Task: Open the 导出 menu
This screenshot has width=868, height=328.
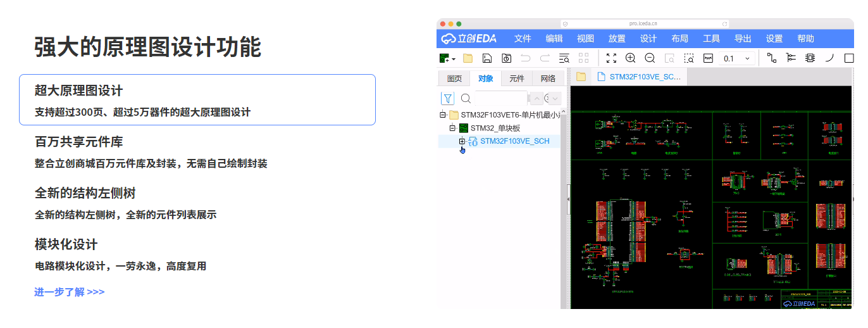Action: [x=743, y=39]
